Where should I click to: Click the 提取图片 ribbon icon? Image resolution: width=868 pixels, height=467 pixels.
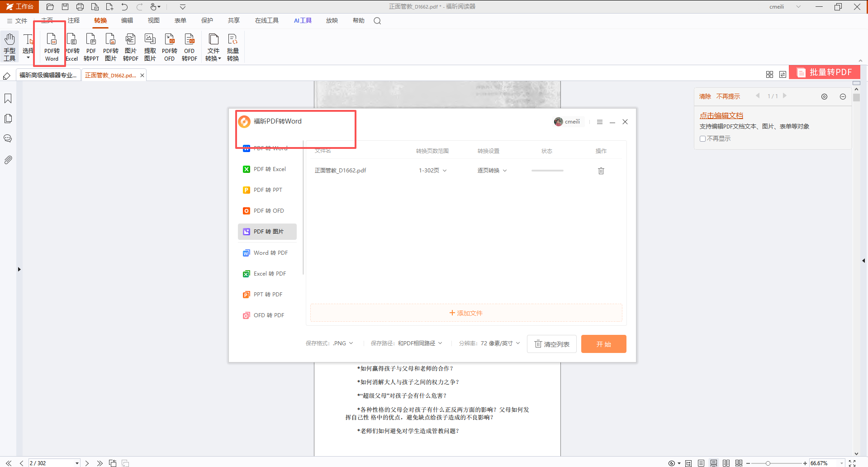coord(150,47)
